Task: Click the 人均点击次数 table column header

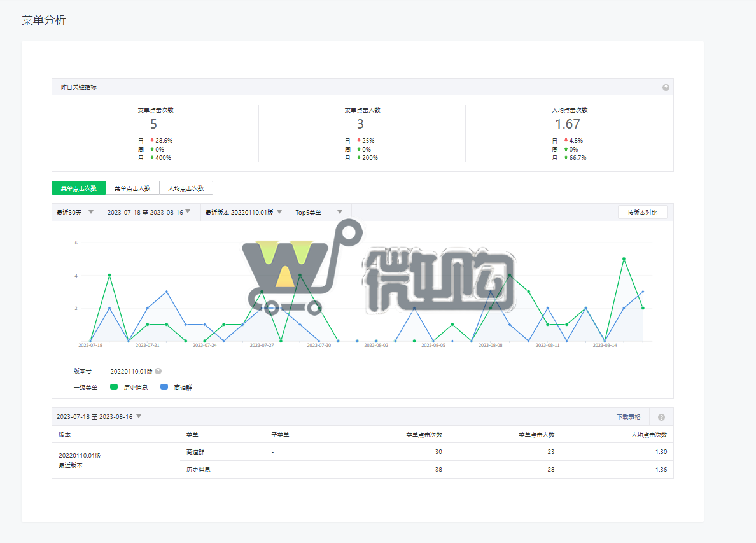Action: (649, 435)
